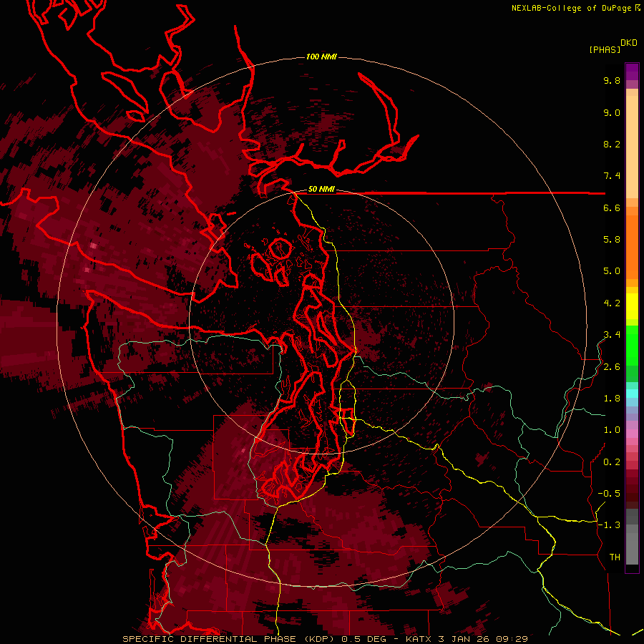Image resolution: width=644 pixels, height=644 pixels.
Task: Click the 5.0 scale value
Action: (x=612, y=271)
